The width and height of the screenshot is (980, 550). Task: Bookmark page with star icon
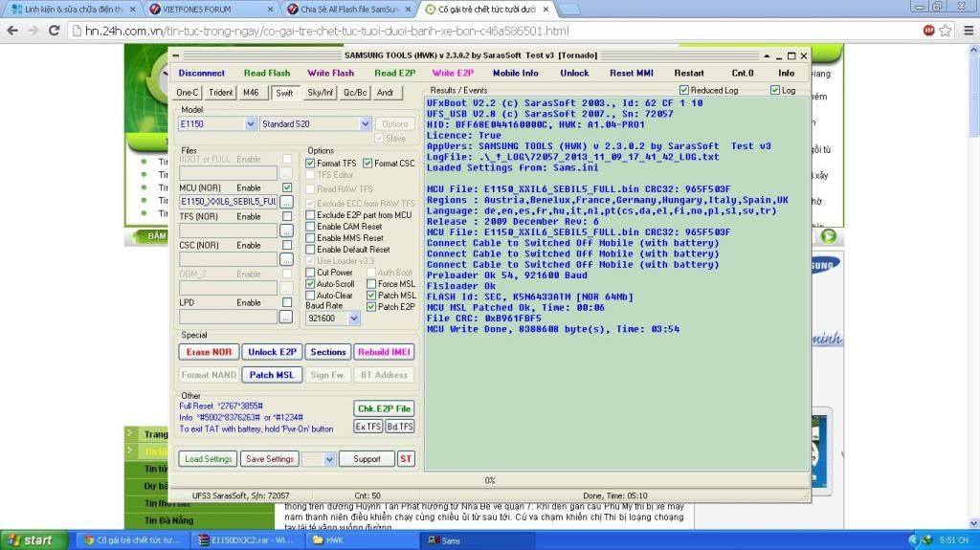945,31
